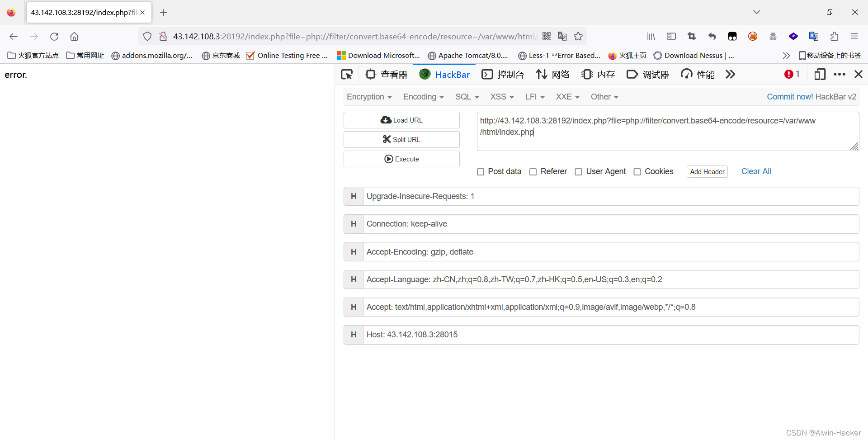Click the screenshot crop icon
Viewport: 868px width, 440px height.
pyautogui.click(x=692, y=37)
